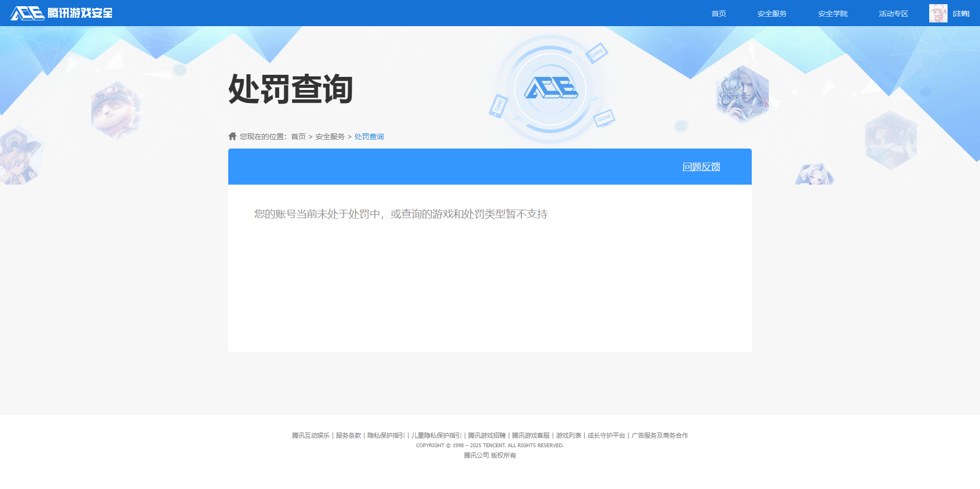The height and width of the screenshot is (489, 980).
Task: Open 腾讯游戏客服 footer link
Action: (531, 435)
